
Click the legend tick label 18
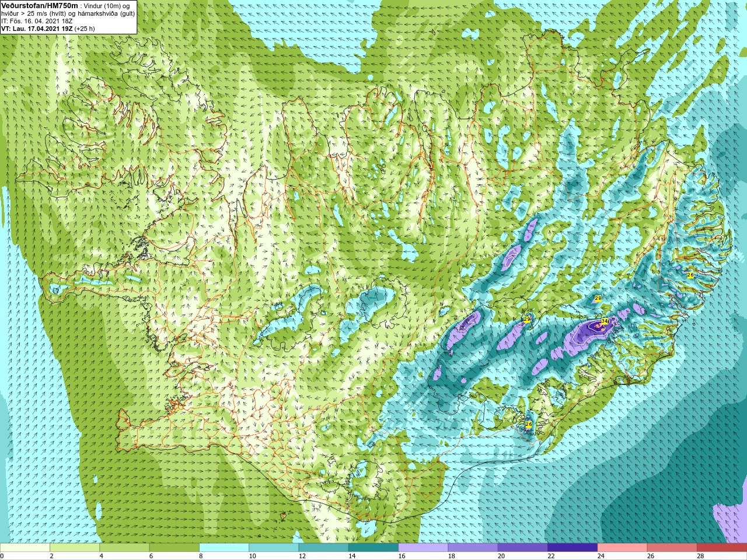point(452,556)
